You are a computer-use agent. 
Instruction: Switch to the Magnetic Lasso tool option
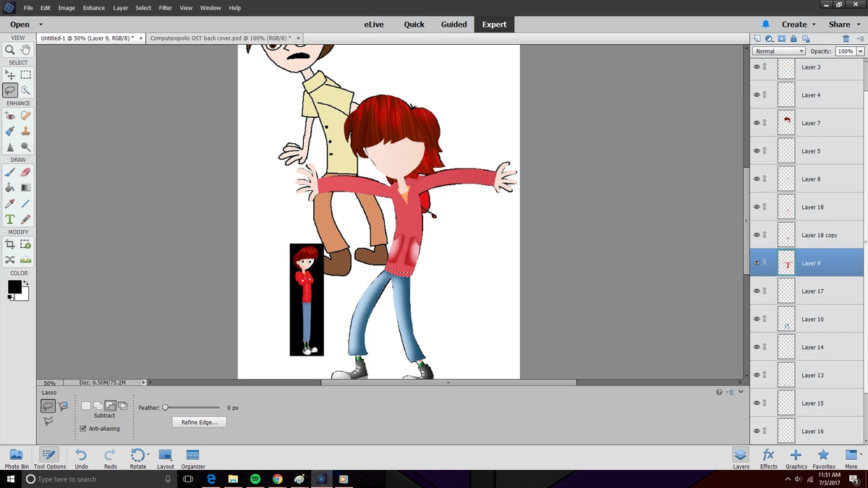point(63,406)
